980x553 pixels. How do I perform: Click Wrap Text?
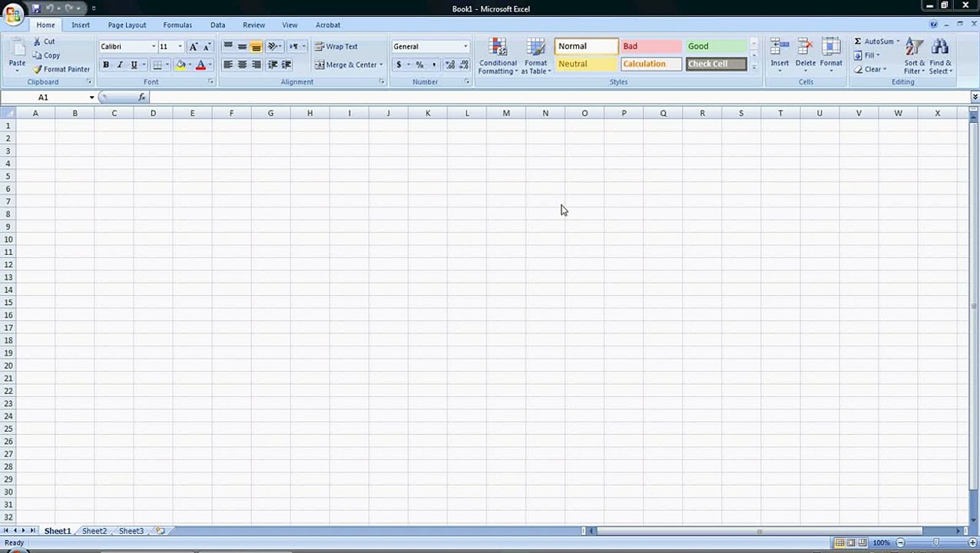point(336,47)
